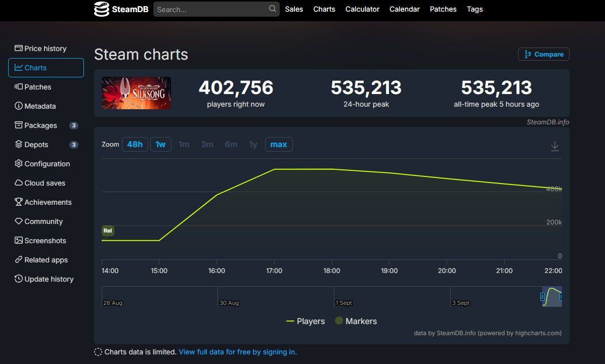Set chart zoom to max
The height and width of the screenshot is (364, 605).
(x=279, y=144)
